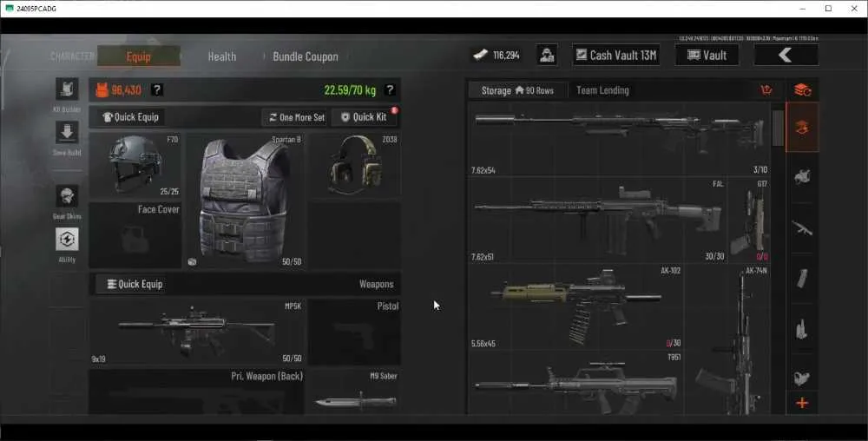This screenshot has height=441, width=868.
Task: Click the 24095PCADG window title
Action: pyautogui.click(x=36, y=9)
